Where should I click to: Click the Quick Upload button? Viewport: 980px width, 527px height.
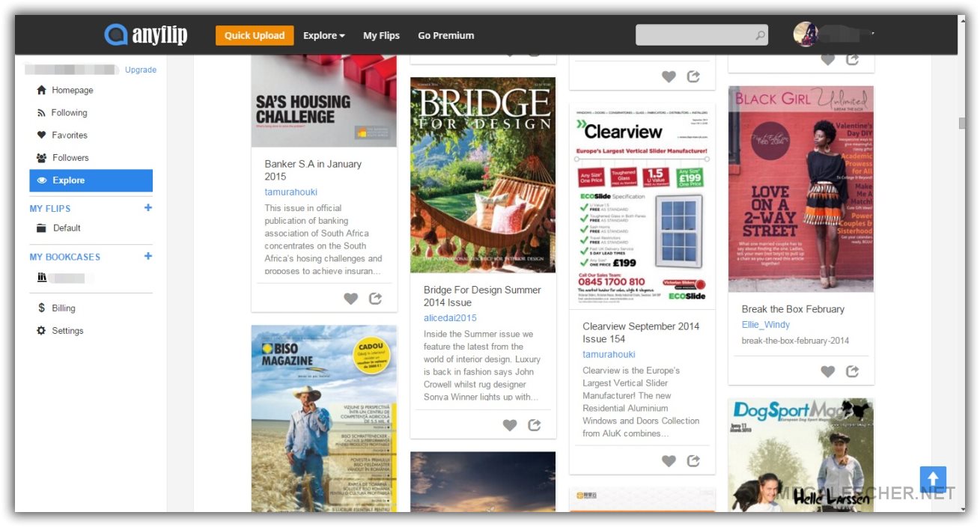coord(255,35)
